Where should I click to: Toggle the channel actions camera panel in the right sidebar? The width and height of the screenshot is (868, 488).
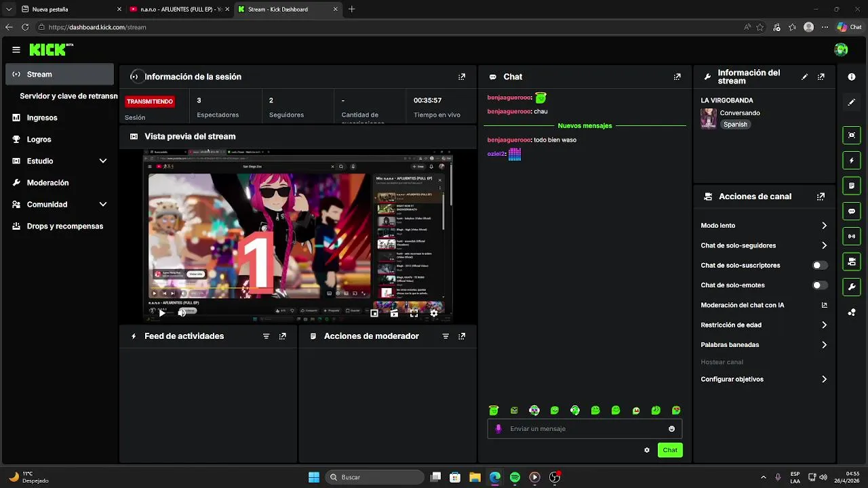852,262
